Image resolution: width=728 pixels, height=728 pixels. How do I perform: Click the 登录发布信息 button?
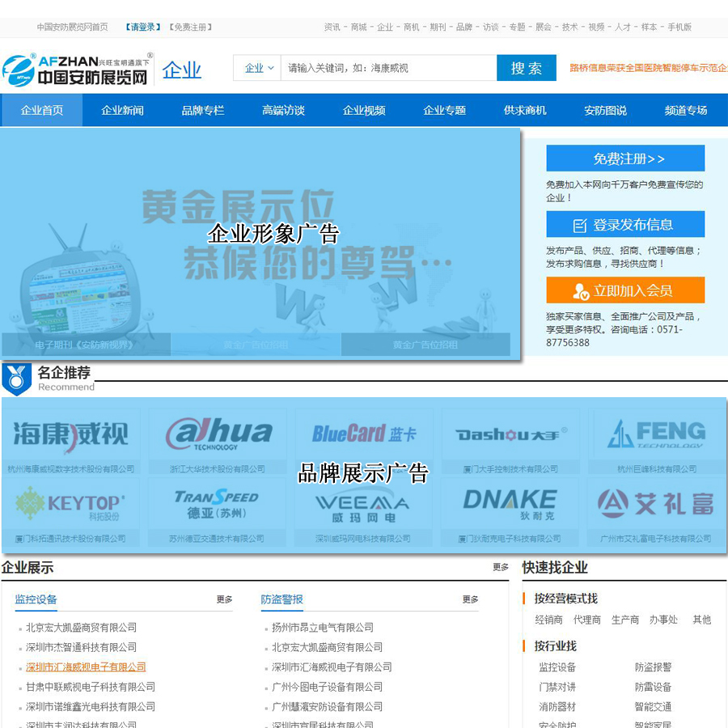coord(625,224)
